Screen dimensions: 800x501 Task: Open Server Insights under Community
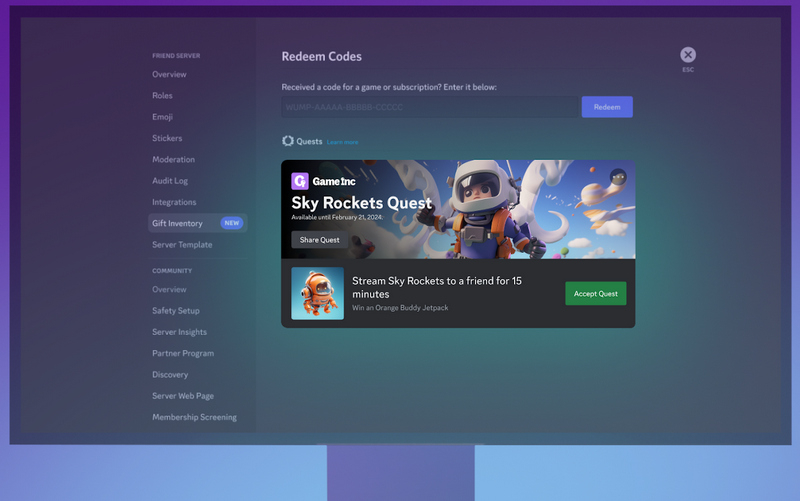(179, 332)
